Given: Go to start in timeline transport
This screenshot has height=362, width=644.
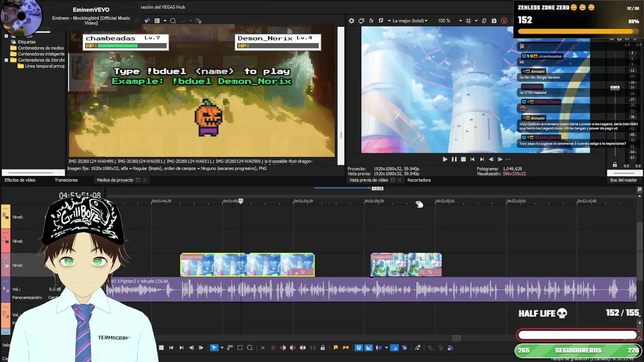Looking at the screenshot, I should click(171, 347).
